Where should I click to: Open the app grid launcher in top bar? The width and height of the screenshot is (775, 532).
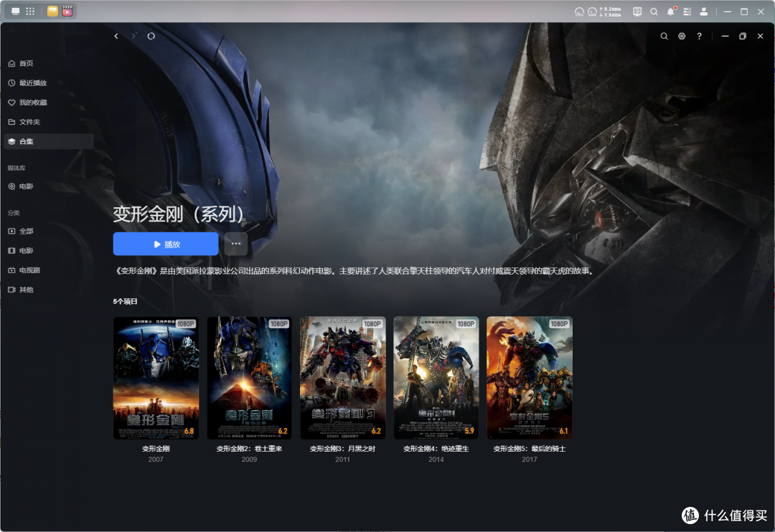click(30, 11)
